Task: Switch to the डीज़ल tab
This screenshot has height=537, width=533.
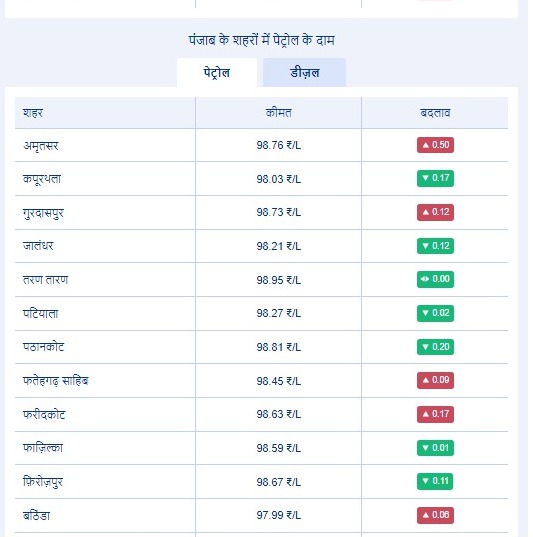Action: click(x=304, y=73)
